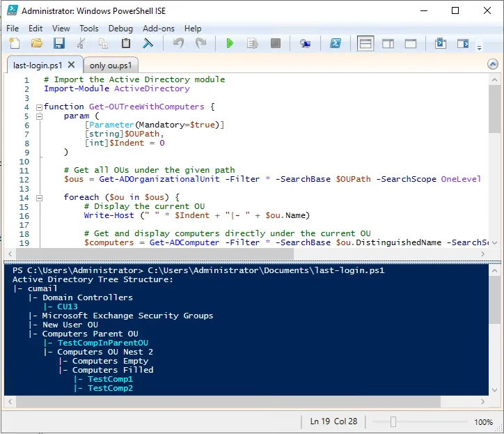Screen dimensions: 504x434
Task: Create a new script file
Action: (x=15, y=43)
